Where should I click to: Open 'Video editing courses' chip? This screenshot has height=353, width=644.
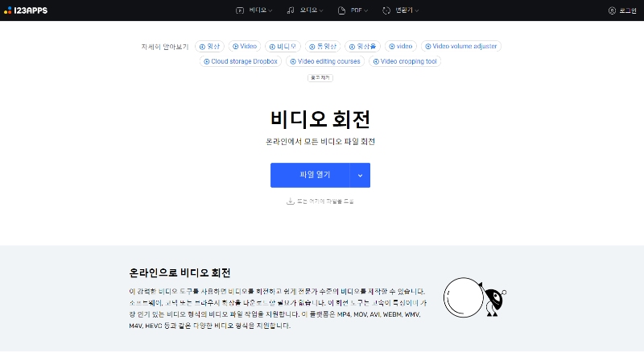click(325, 61)
